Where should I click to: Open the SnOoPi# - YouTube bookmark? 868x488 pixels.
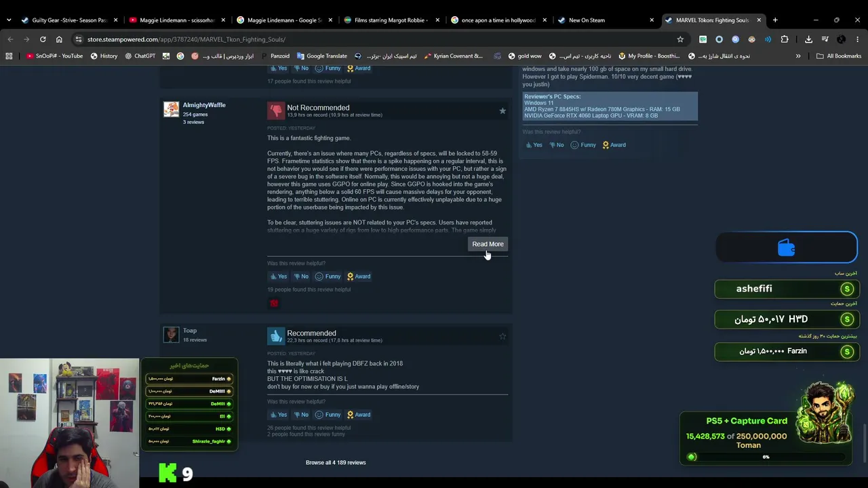(54, 56)
